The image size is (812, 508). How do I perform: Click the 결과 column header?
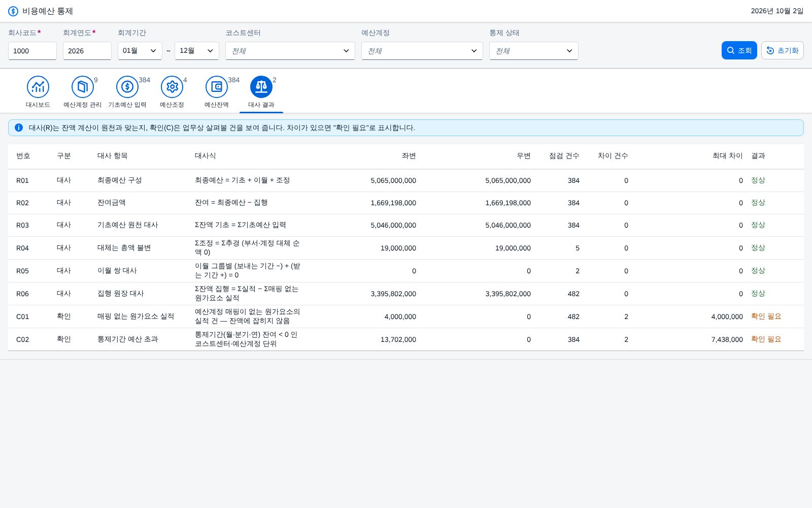tap(758, 156)
